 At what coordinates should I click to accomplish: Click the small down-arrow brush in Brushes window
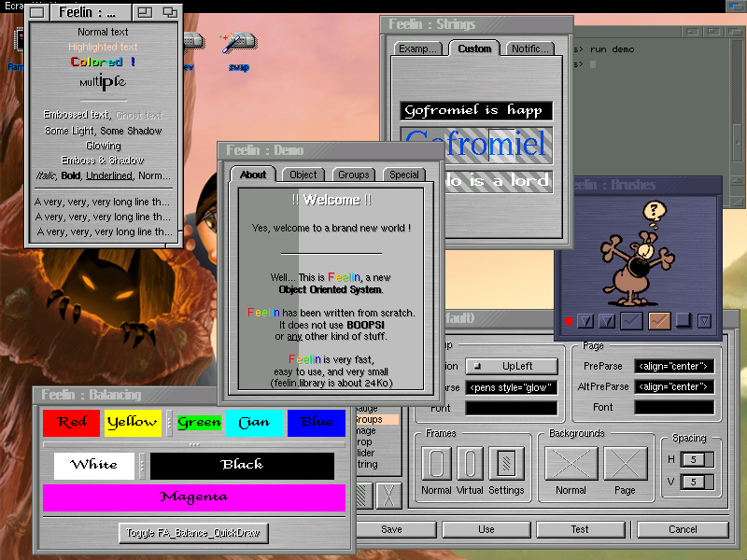(x=704, y=321)
